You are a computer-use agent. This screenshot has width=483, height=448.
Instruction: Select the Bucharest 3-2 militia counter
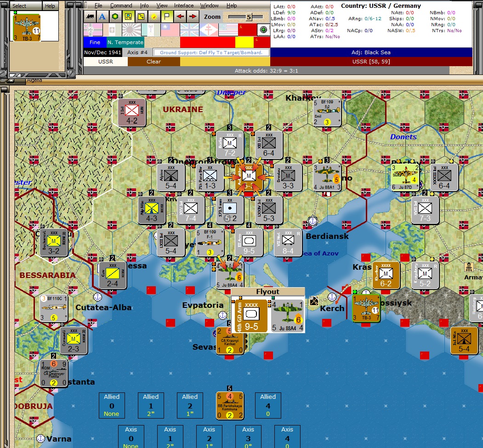(54, 243)
